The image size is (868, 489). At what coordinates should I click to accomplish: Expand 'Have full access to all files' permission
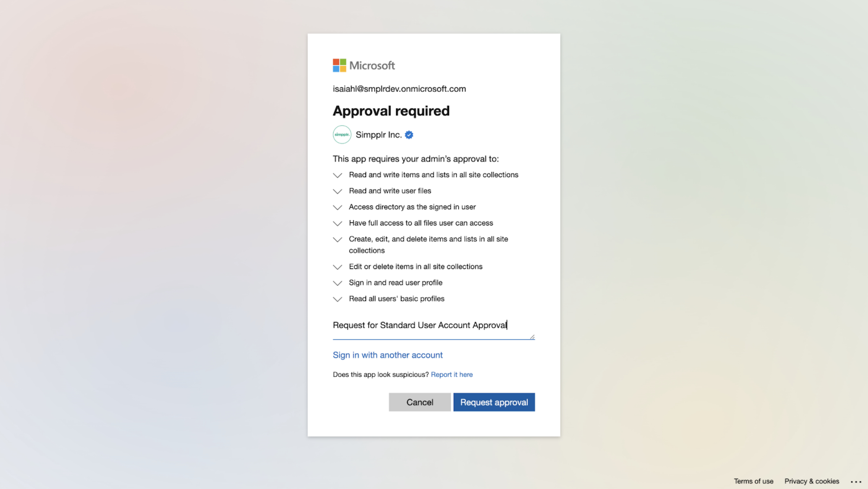tap(337, 223)
